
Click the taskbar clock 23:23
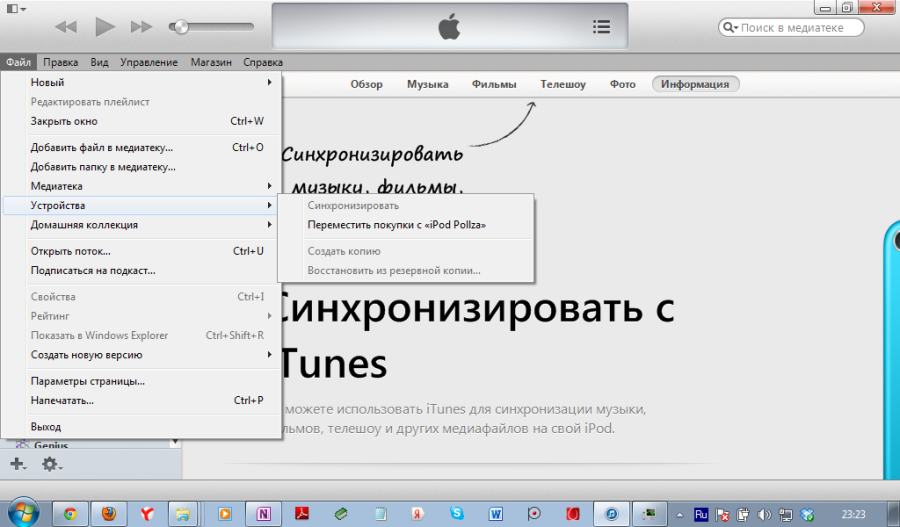(x=854, y=514)
